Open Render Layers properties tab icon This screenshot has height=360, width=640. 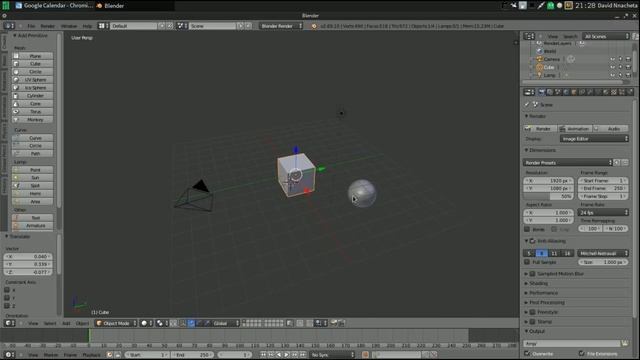550,92
